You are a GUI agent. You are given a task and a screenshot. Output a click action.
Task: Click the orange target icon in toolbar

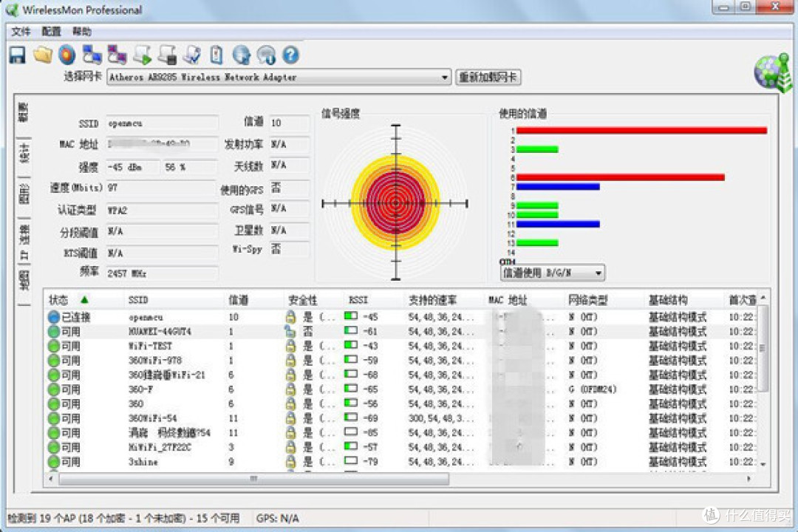point(67,55)
